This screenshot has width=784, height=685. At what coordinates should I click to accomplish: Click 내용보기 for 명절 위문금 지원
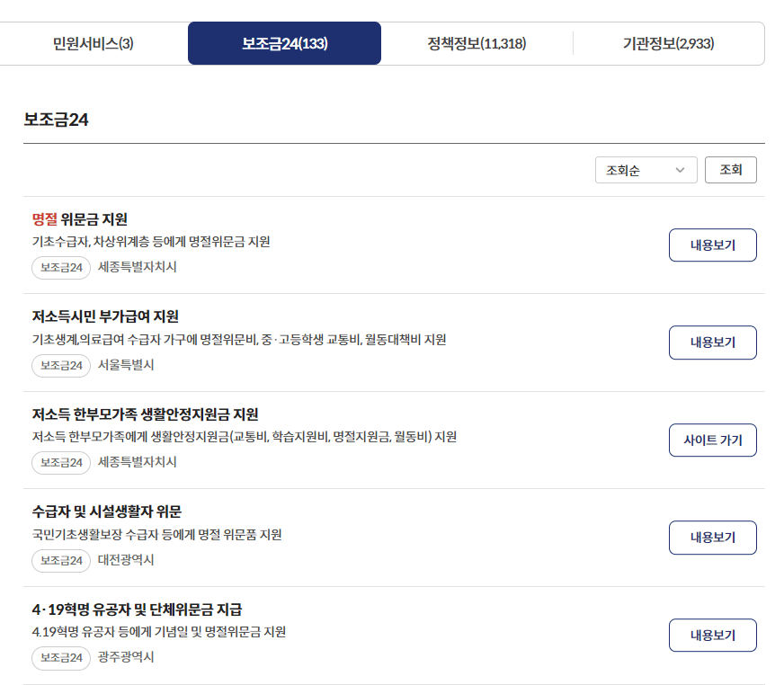(712, 245)
